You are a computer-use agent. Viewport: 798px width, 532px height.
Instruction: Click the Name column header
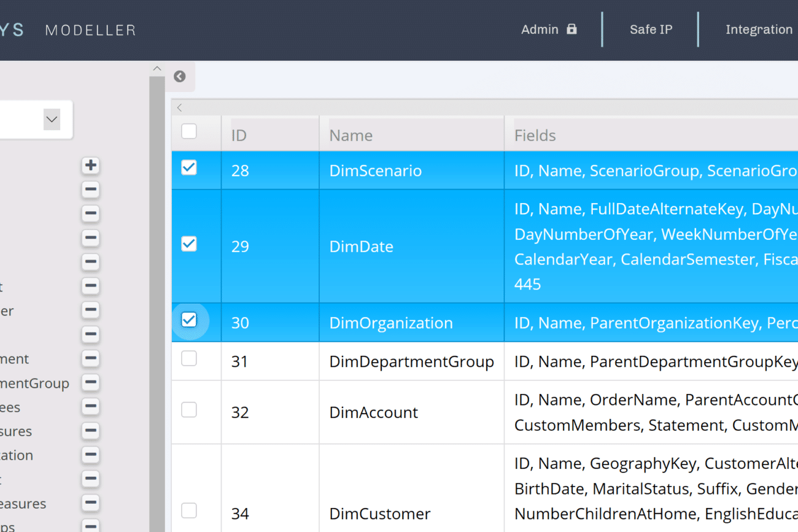click(351, 135)
